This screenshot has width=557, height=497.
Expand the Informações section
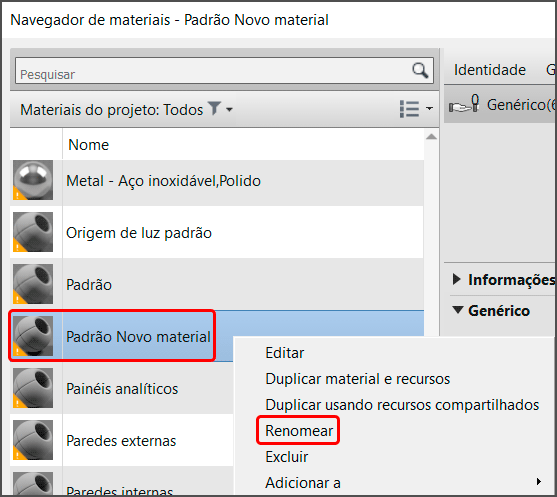click(x=457, y=279)
